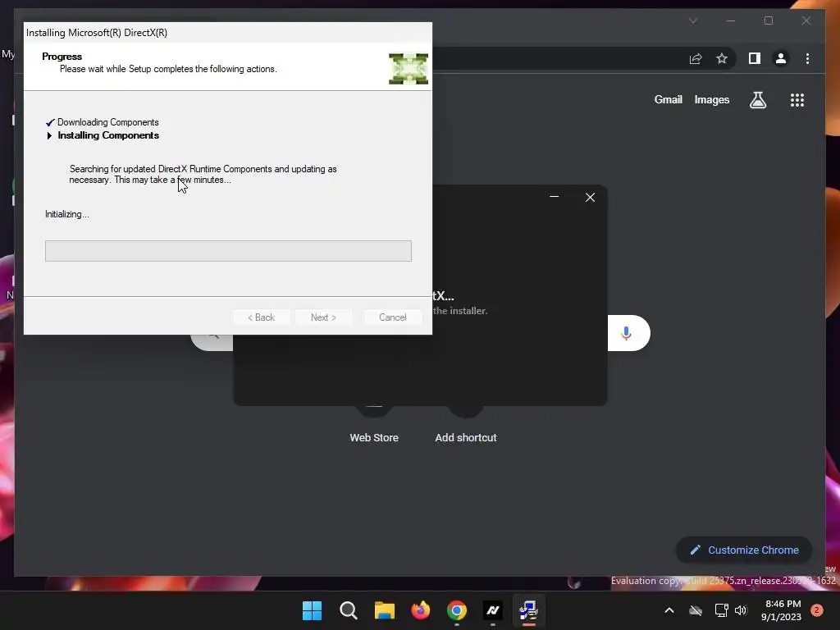
Task: Minimize the Chrome window
Action: (731, 21)
